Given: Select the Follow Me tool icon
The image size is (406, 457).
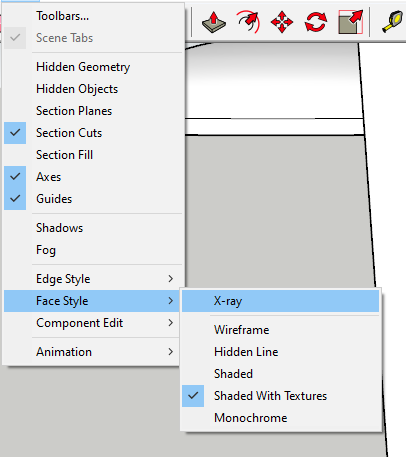Looking at the screenshot, I should click(x=248, y=22).
